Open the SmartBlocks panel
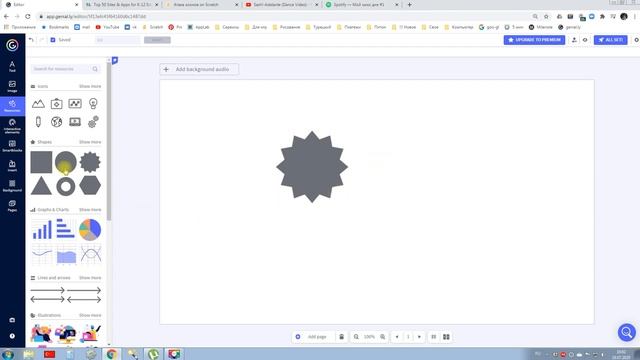Viewport: 640px width, 360px height. pos(12,146)
